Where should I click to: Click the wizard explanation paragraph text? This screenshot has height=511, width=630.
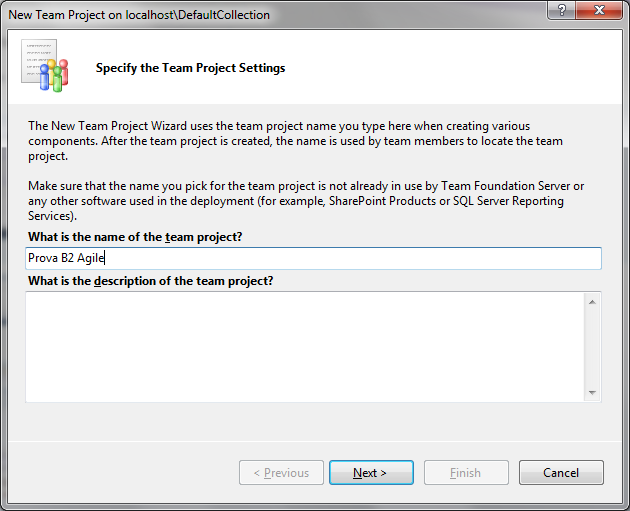click(x=295, y=141)
